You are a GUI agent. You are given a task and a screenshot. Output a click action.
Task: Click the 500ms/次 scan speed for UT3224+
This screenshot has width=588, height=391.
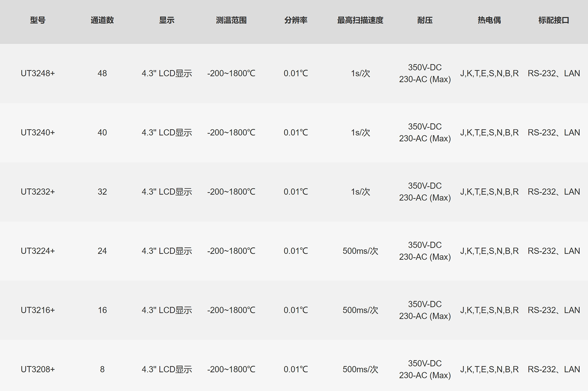(x=360, y=251)
